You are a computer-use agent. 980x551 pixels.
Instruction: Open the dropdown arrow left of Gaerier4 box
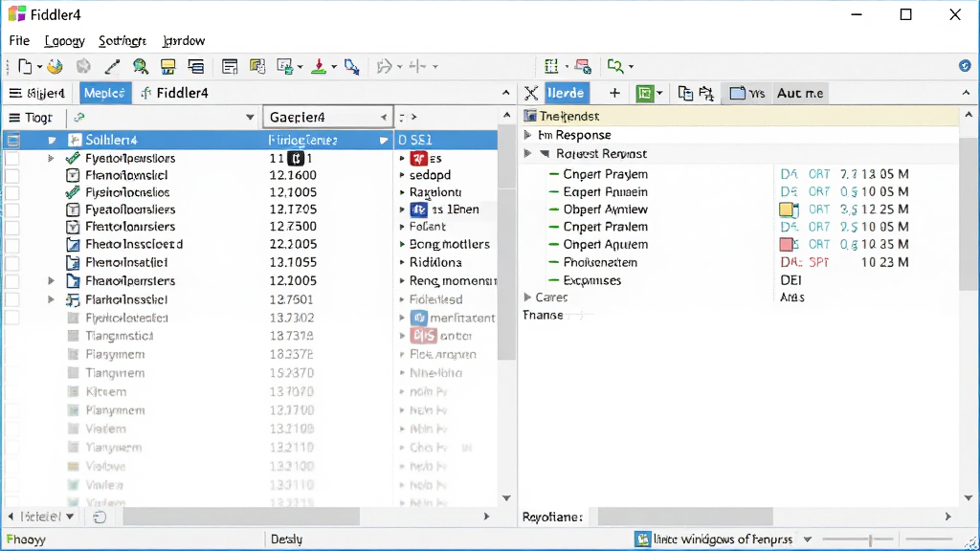(x=250, y=118)
